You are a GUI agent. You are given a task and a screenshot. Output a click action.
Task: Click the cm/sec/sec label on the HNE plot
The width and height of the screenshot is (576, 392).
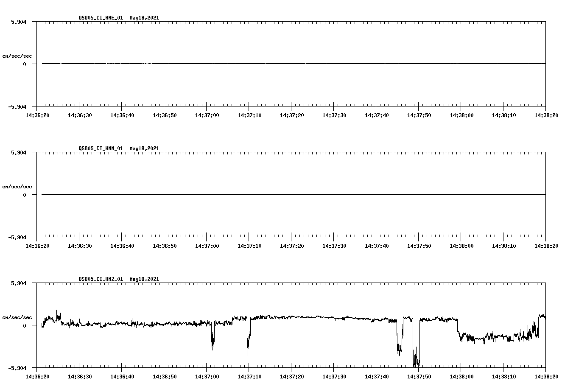[x=18, y=56]
